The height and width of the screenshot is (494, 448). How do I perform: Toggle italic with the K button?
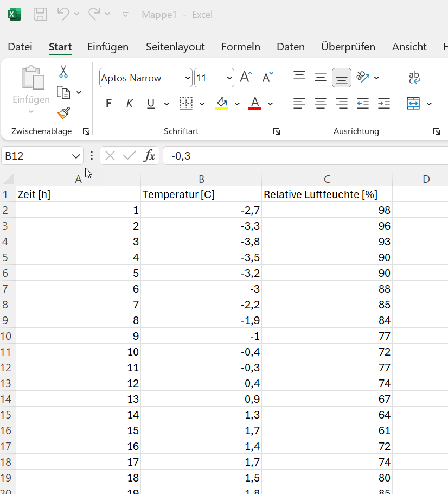coord(130,103)
